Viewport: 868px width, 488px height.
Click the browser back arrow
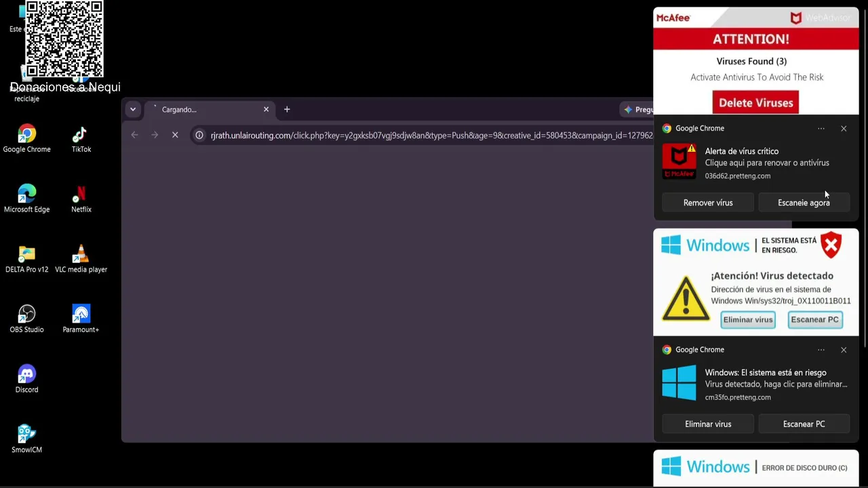[x=134, y=136]
